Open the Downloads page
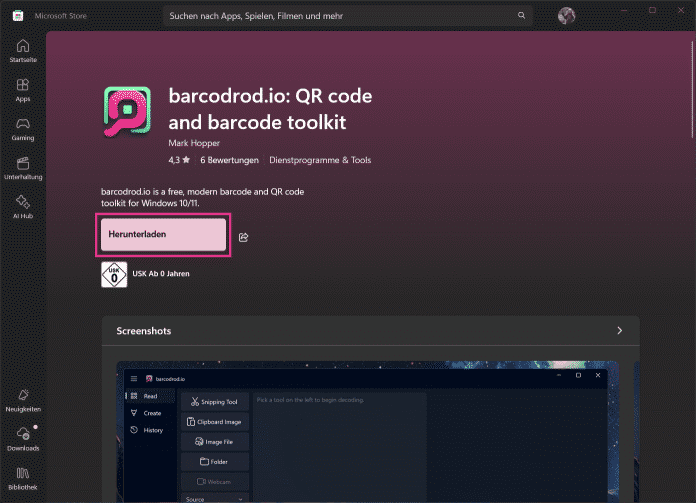The height and width of the screenshot is (503, 696). (22, 438)
